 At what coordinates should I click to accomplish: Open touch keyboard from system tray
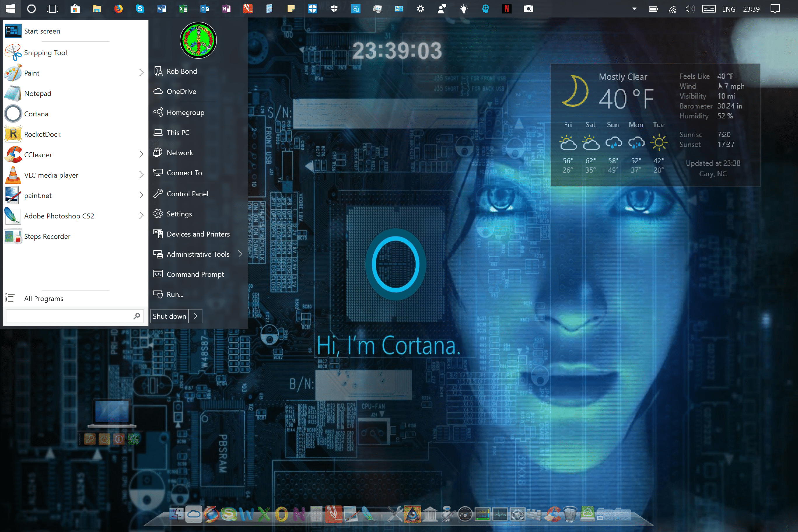pos(709,9)
